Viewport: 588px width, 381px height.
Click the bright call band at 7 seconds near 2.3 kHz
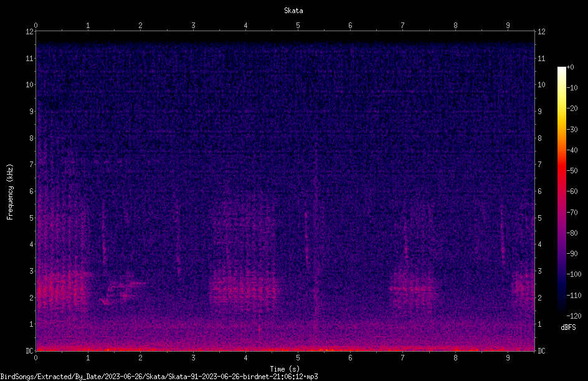(x=412, y=289)
